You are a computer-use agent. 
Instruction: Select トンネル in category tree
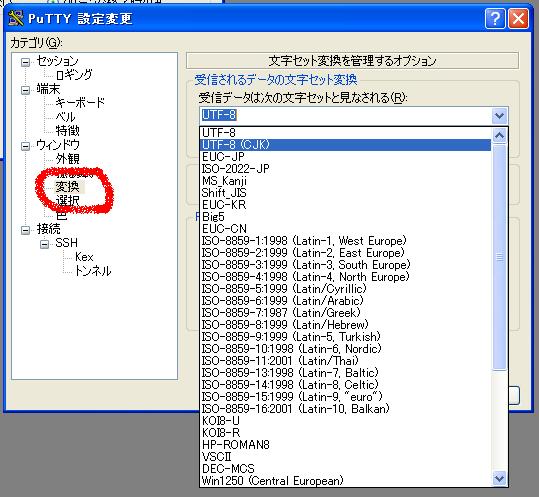(x=92, y=271)
